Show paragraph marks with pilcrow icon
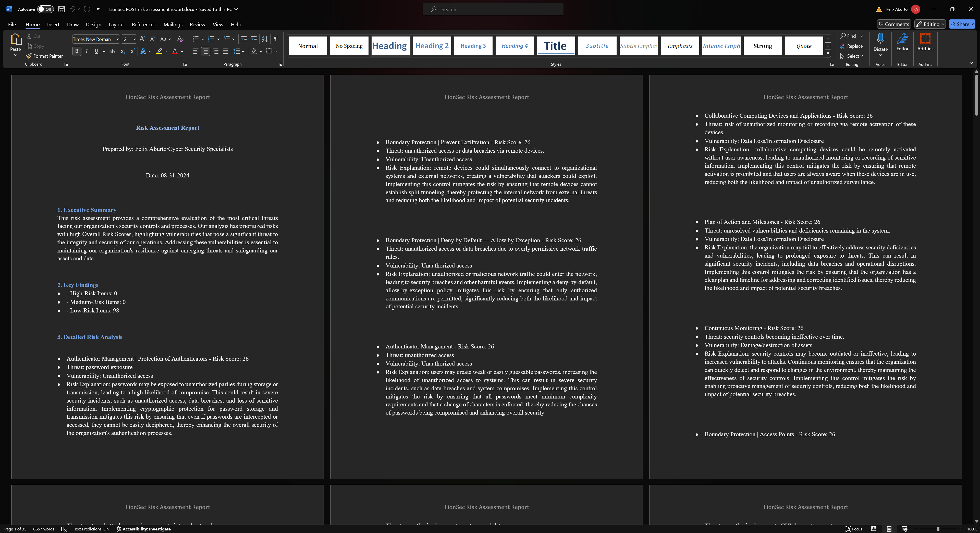Viewport: 980px width, 533px height. (276, 39)
